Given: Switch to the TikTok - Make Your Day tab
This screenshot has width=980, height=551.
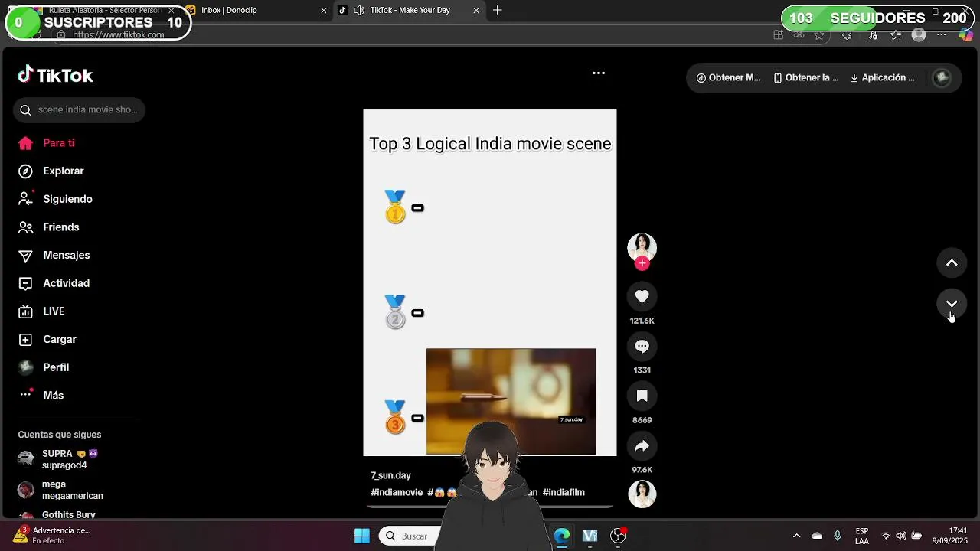Looking at the screenshot, I should (x=410, y=10).
